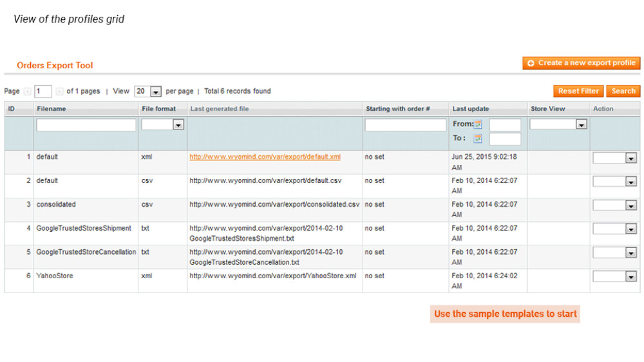Viewport: 644px width, 362px height.
Task: Go to previous page arrow
Action: coord(27,91)
